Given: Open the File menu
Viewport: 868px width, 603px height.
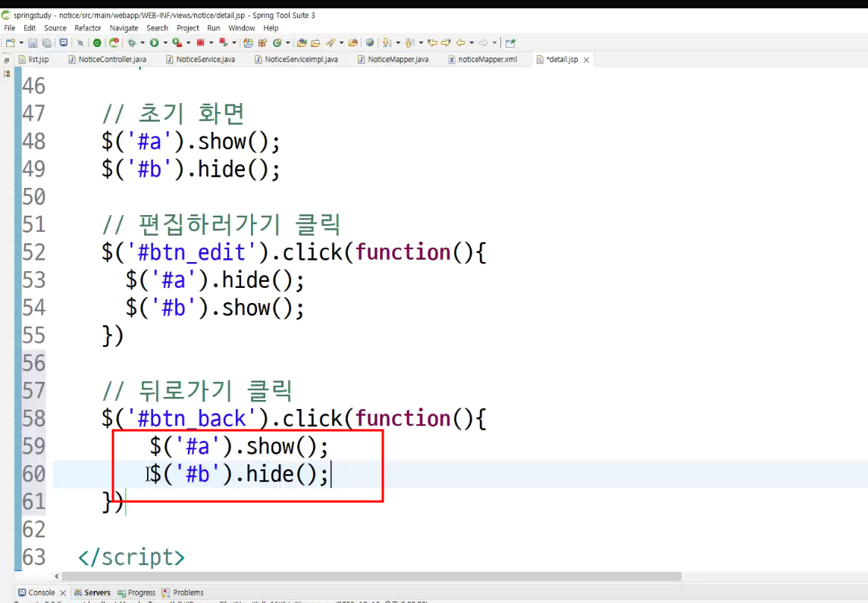Looking at the screenshot, I should [9, 28].
